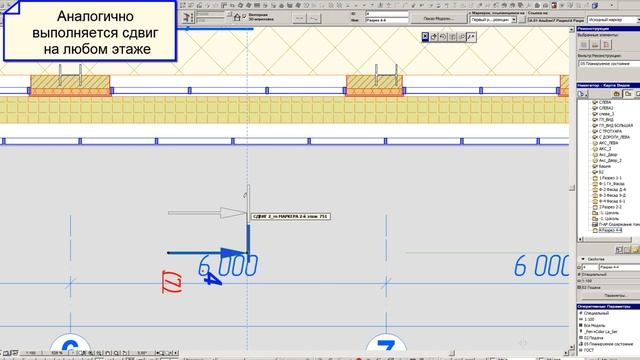640x360 pixels.
Task: Select the move icon in pet palette
Action: click(434, 37)
